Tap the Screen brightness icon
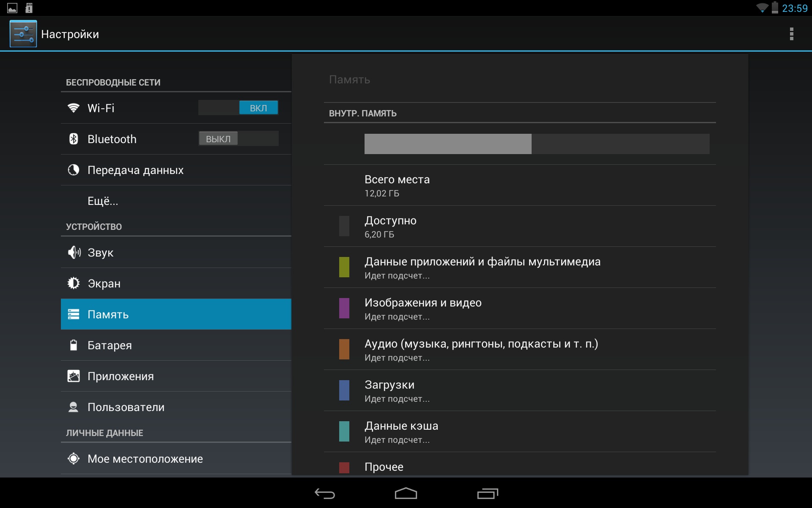This screenshot has height=508, width=812. click(x=74, y=283)
